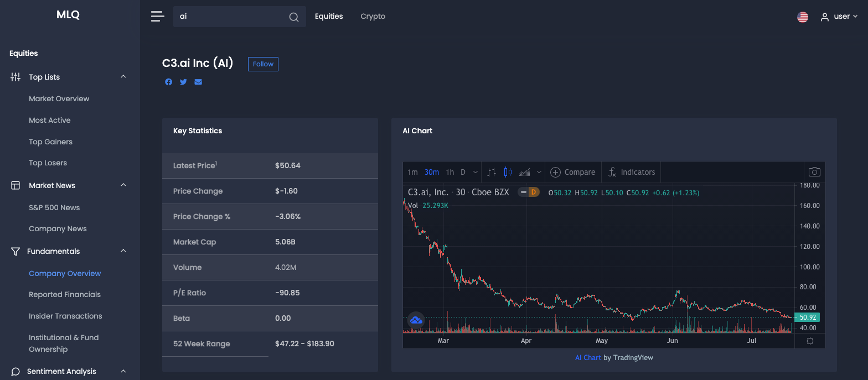
Task: Open chart settings gear icon
Action: [810, 341]
